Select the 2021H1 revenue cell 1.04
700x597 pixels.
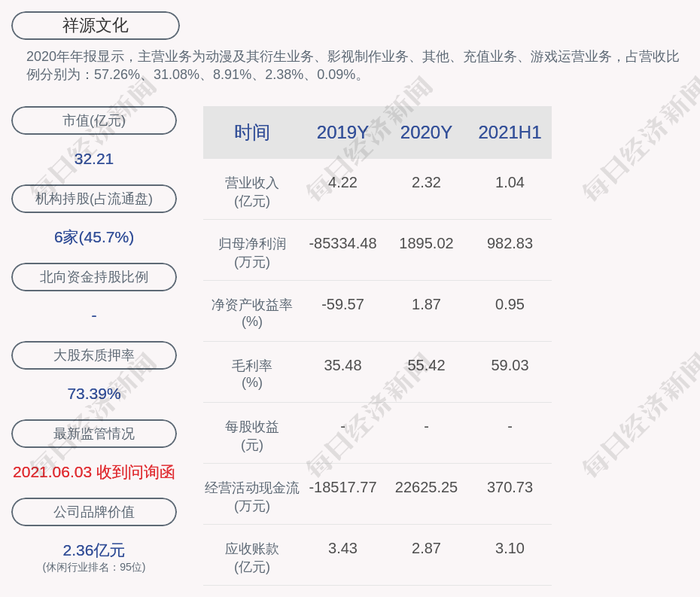tap(510, 183)
